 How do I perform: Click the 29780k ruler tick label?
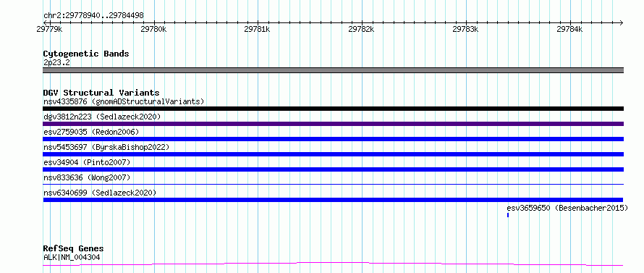tap(153, 29)
